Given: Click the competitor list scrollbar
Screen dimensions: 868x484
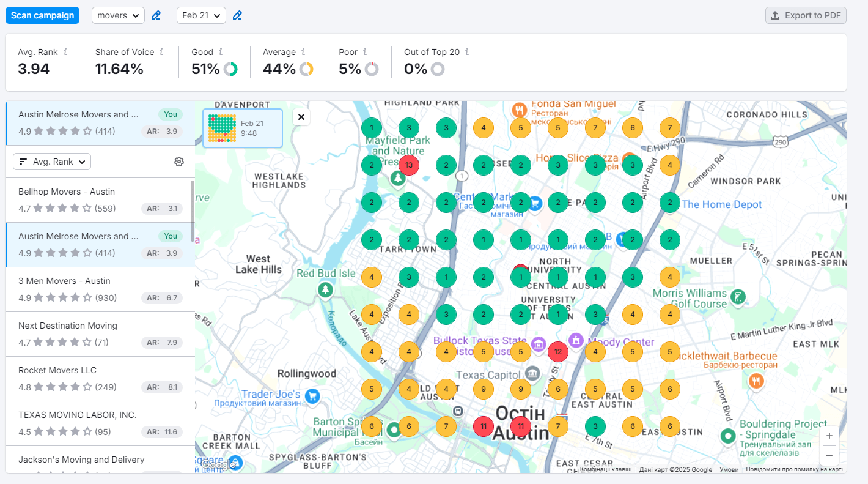Looking at the screenshot, I should pos(193,210).
